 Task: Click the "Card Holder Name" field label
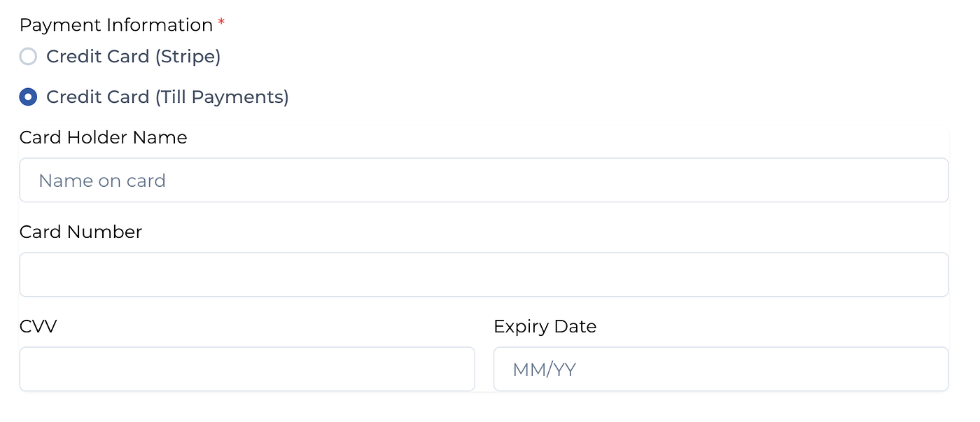[x=104, y=137]
